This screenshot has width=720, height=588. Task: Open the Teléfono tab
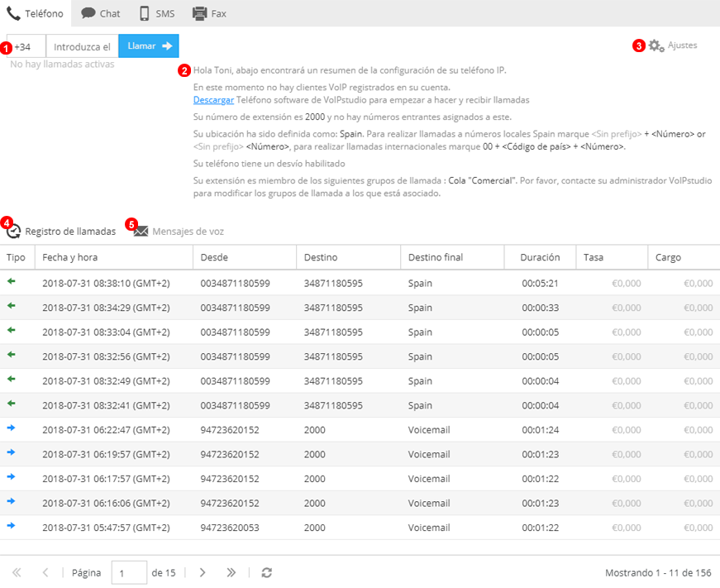(x=35, y=13)
